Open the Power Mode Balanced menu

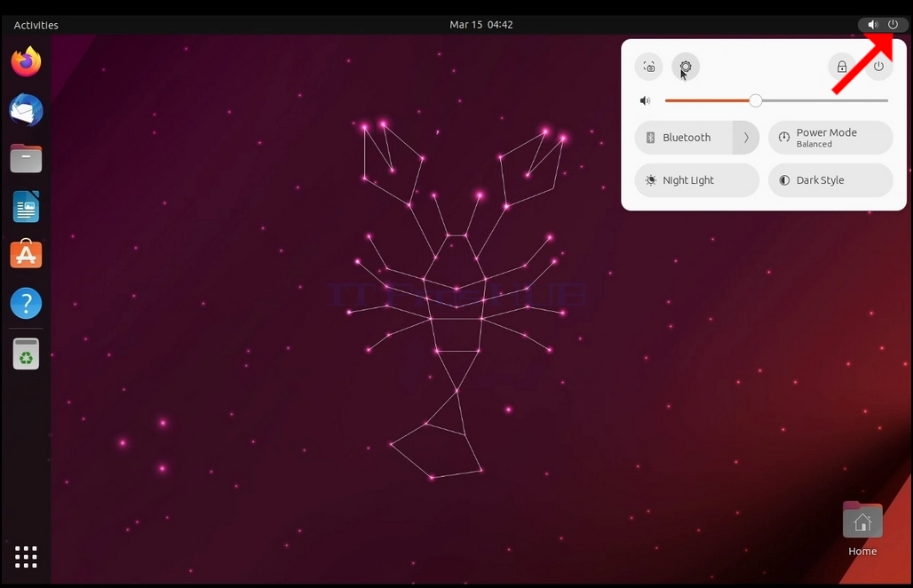point(830,138)
